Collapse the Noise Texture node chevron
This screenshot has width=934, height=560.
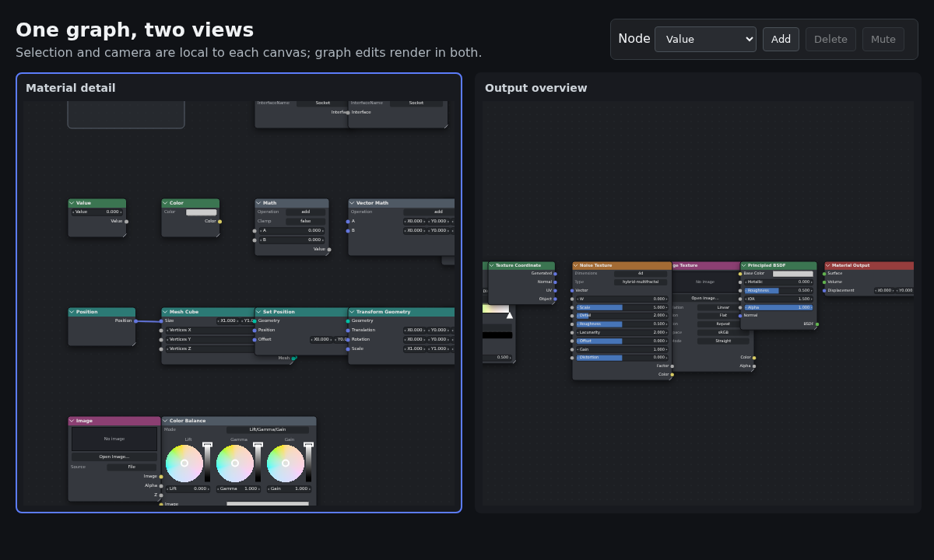576,265
